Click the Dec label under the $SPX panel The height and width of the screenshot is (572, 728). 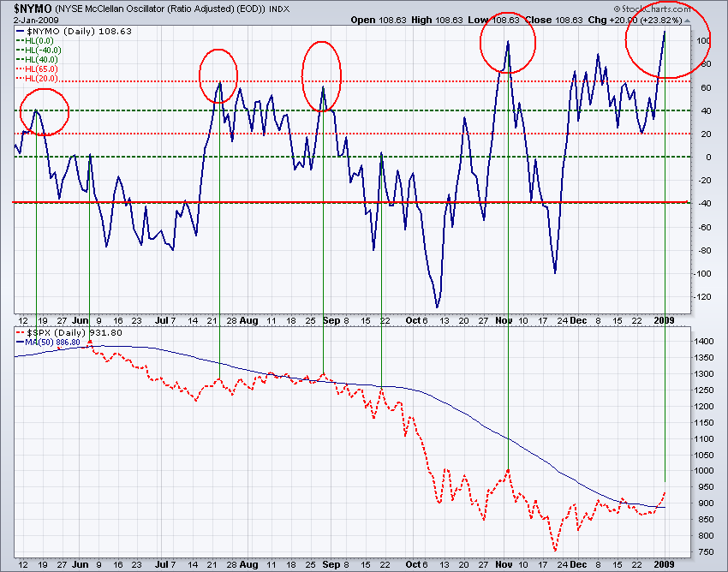(x=578, y=564)
